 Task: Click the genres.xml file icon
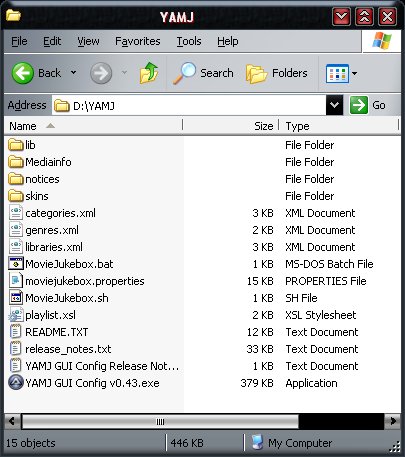click(x=16, y=230)
